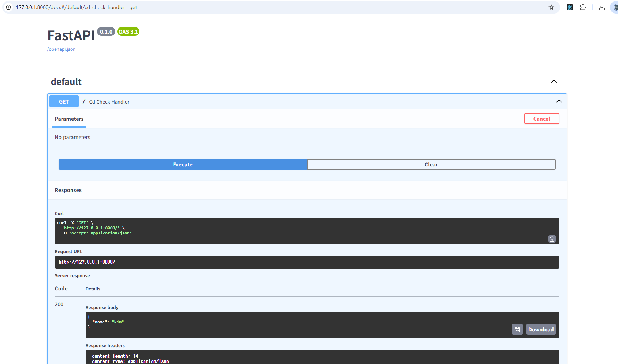Viewport: 618px width, 364px height.
Task: Click the Request URL label
Action: coord(68,252)
